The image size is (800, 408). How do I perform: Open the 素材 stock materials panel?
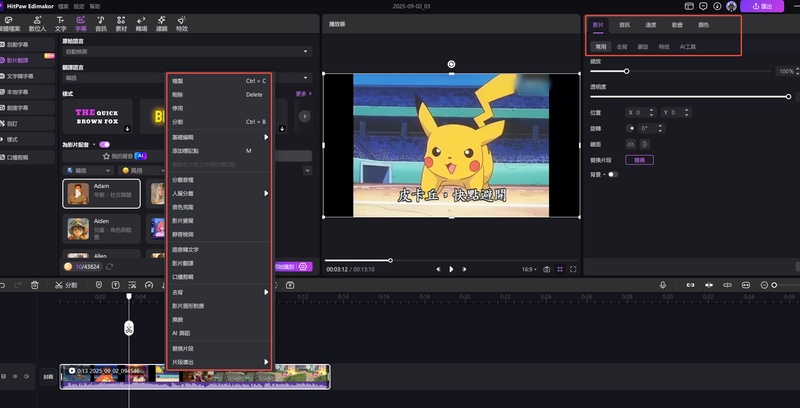point(121,24)
